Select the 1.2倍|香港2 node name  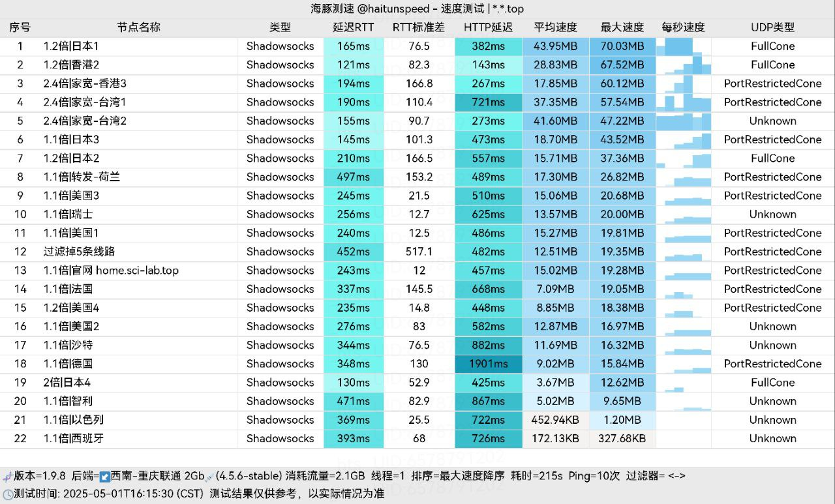coord(71,65)
